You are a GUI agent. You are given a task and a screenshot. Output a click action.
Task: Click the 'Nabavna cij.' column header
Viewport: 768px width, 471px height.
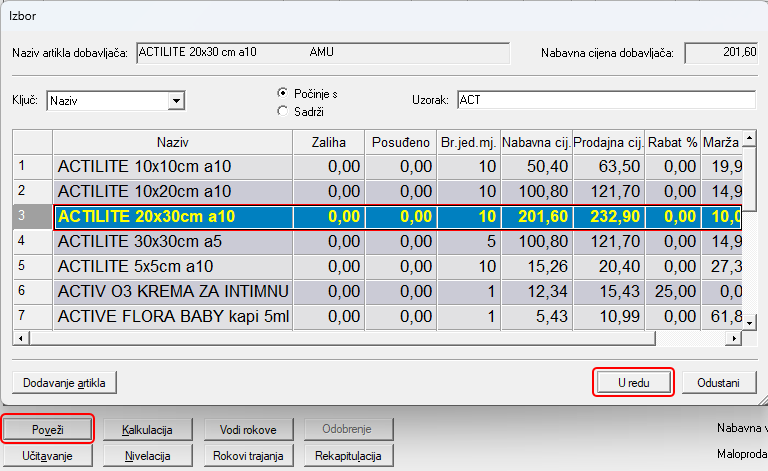pos(536,142)
